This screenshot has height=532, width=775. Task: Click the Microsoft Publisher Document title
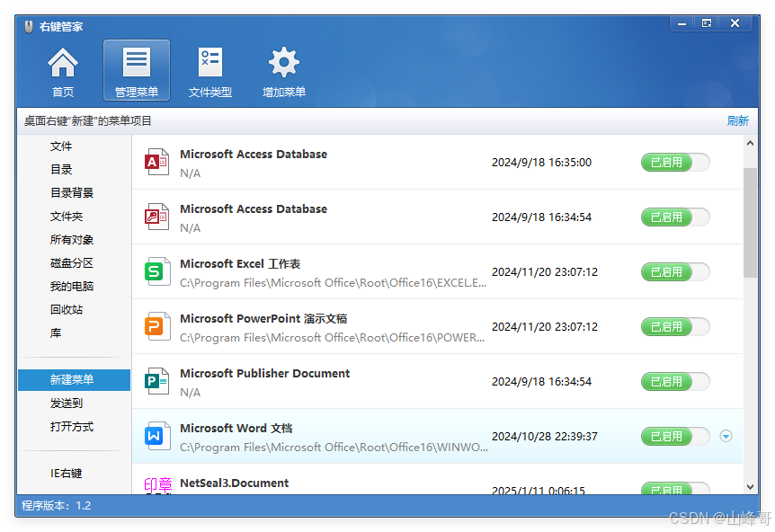(265, 374)
